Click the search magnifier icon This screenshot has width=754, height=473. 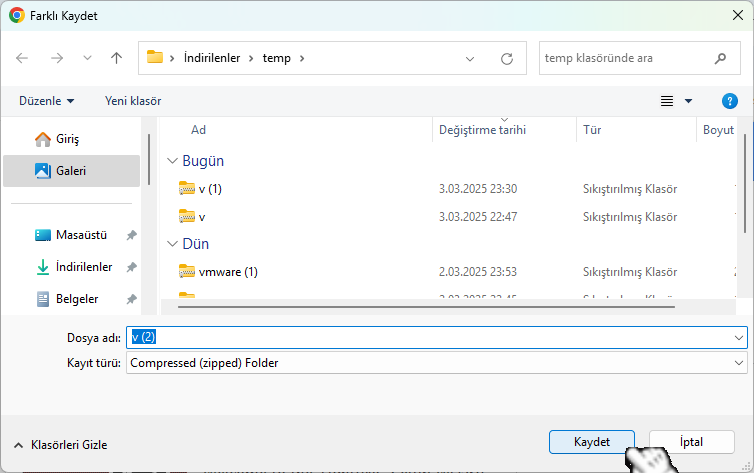tap(720, 58)
